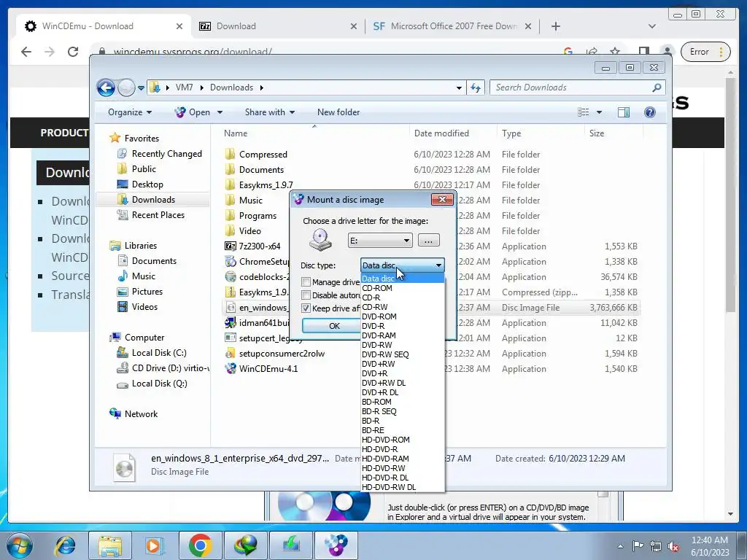Open a new Chrome tab
The height and width of the screenshot is (560, 747).
click(x=555, y=26)
